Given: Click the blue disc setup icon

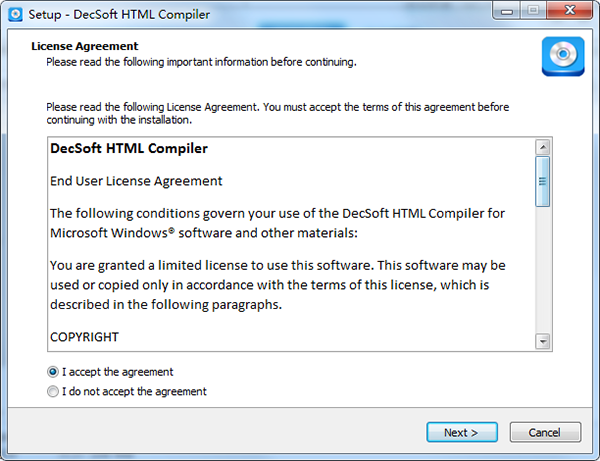Looking at the screenshot, I should point(563,56).
